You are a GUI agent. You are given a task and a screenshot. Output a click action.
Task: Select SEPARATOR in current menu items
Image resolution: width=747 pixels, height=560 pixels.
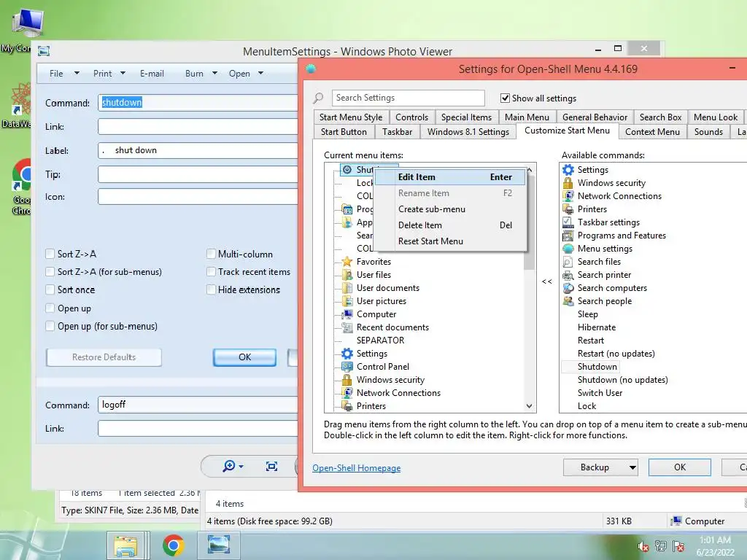(380, 341)
